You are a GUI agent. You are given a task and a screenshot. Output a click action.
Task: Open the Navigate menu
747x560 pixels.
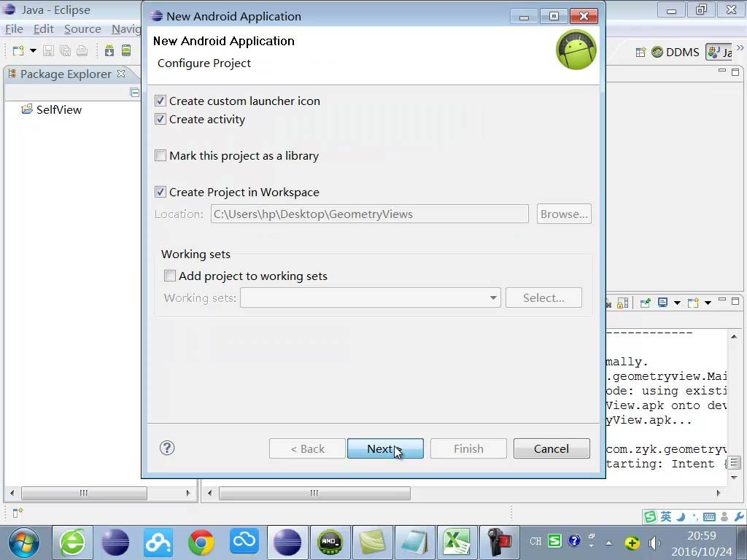(125, 29)
